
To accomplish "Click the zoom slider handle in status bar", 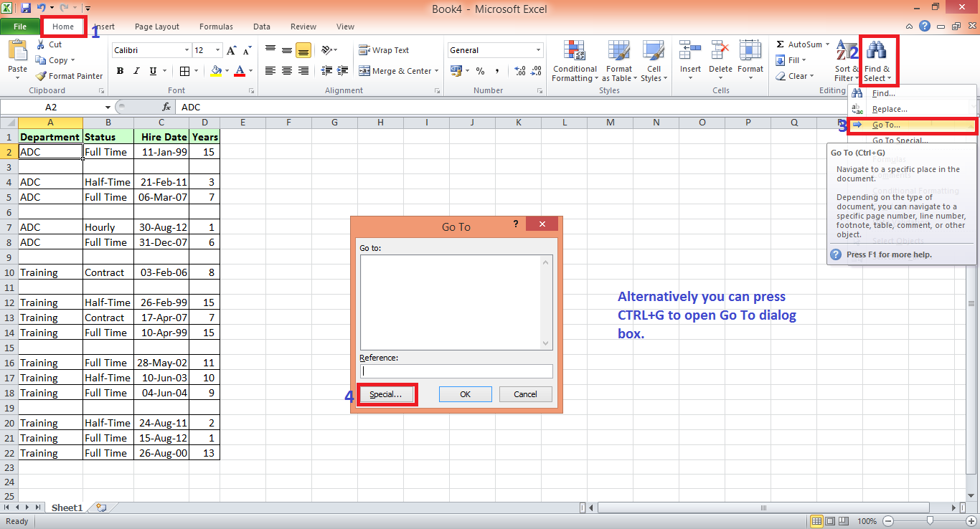I will pyautogui.click(x=930, y=521).
